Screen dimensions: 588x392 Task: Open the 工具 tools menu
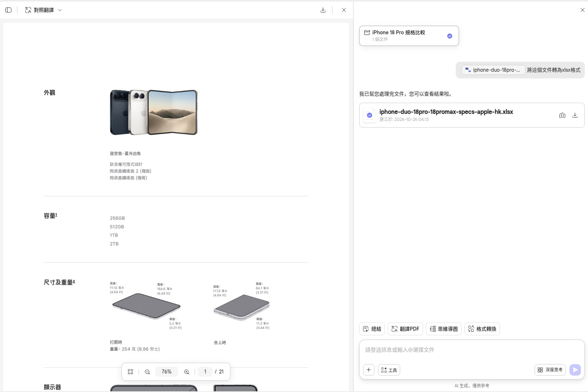pyautogui.click(x=389, y=370)
